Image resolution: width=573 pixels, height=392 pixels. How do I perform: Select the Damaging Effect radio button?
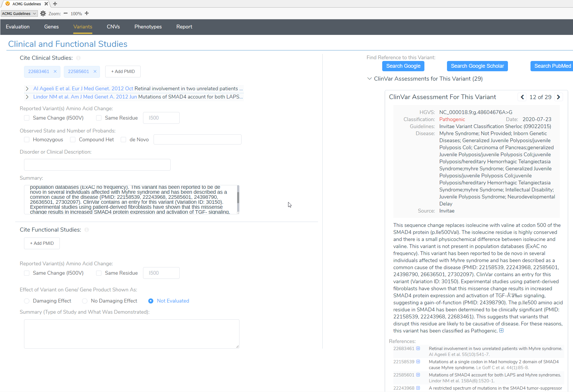(27, 301)
